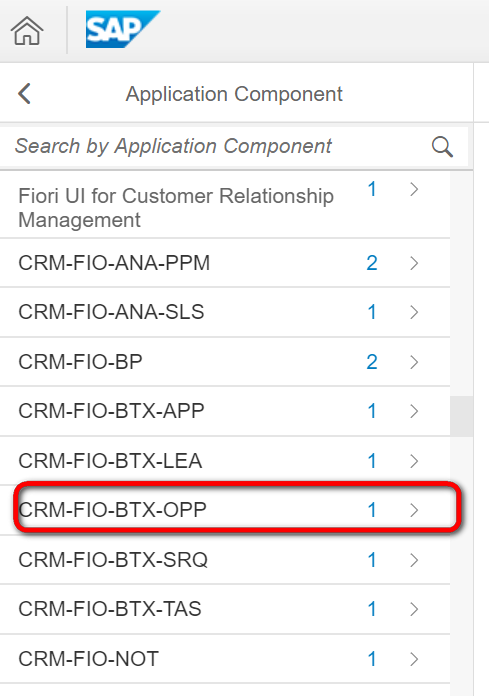
Task: Select the Application Component header title
Action: coord(234,94)
